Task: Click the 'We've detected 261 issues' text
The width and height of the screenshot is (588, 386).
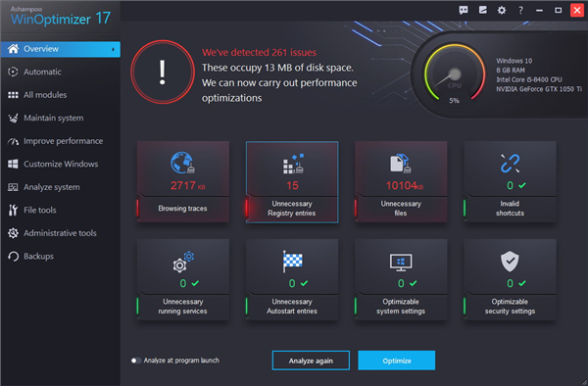Action: (259, 53)
